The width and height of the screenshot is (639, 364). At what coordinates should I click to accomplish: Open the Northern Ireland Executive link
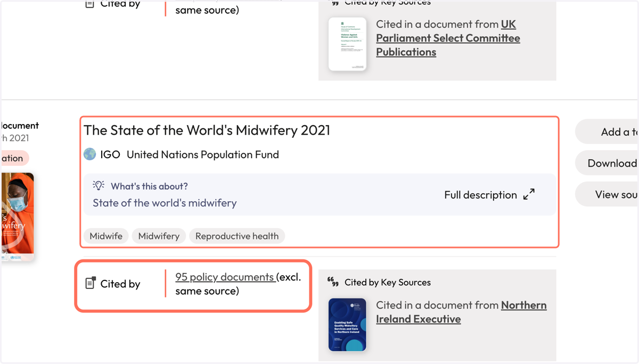[461, 312]
